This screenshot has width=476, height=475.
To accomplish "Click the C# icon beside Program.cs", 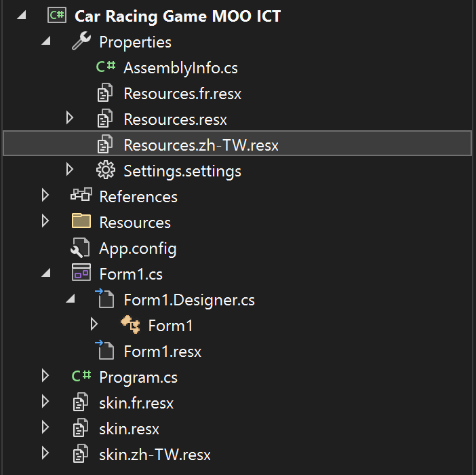I will point(81,377).
